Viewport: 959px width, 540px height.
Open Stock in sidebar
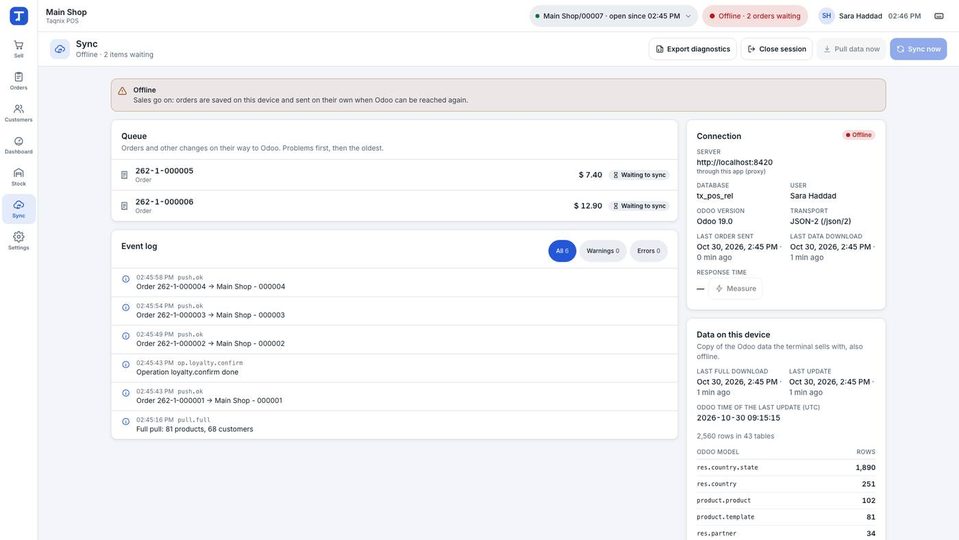coord(18,177)
